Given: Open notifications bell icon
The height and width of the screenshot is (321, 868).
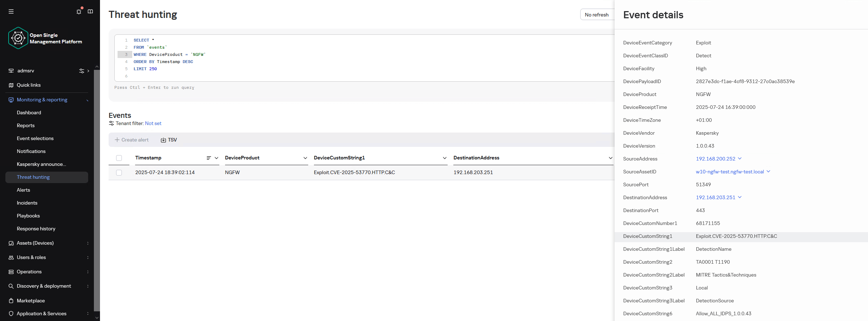Looking at the screenshot, I should [x=79, y=11].
